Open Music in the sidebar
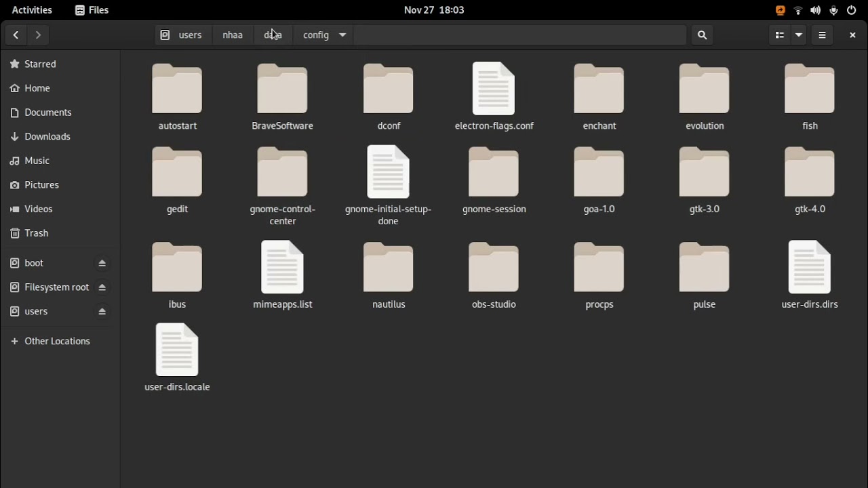The width and height of the screenshot is (868, 488). coord(60,161)
